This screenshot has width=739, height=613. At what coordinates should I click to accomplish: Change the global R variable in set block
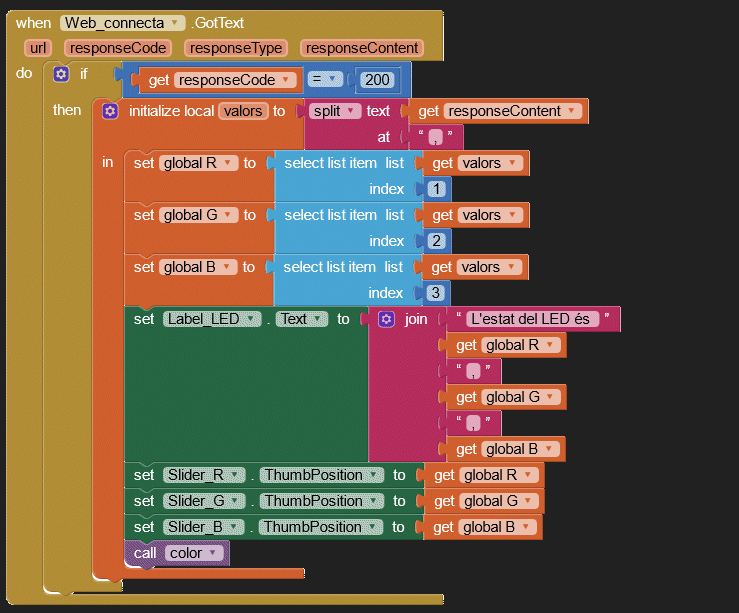point(200,163)
